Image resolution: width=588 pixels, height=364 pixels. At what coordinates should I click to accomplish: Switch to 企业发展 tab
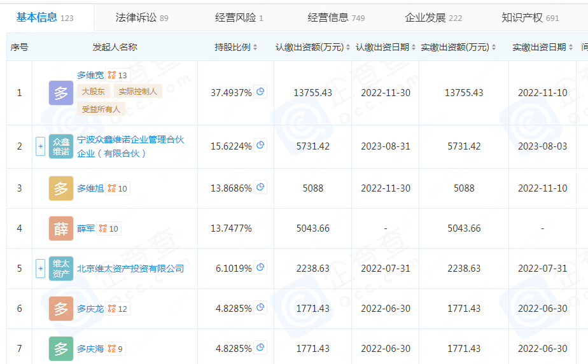[x=433, y=18]
